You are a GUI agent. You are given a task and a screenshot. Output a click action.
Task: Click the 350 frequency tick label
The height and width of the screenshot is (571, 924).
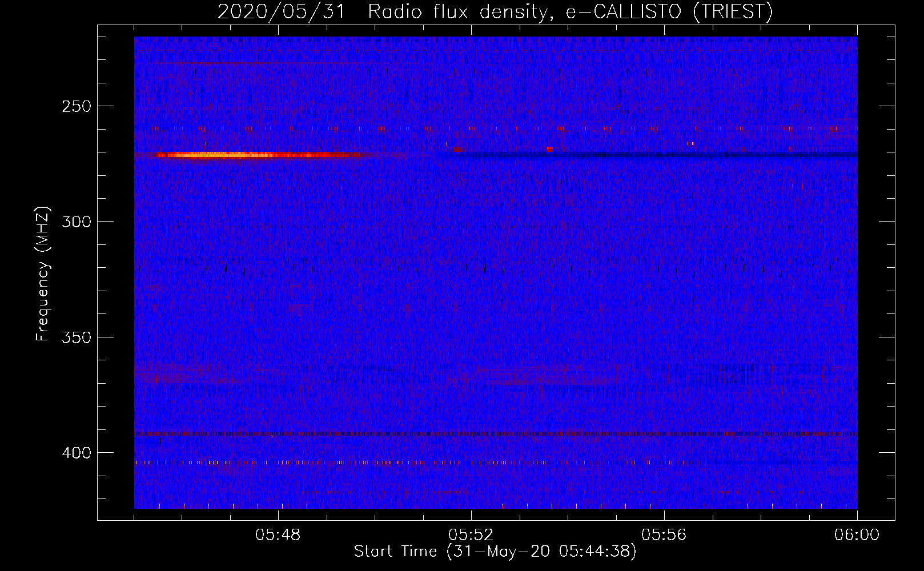click(x=77, y=337)
